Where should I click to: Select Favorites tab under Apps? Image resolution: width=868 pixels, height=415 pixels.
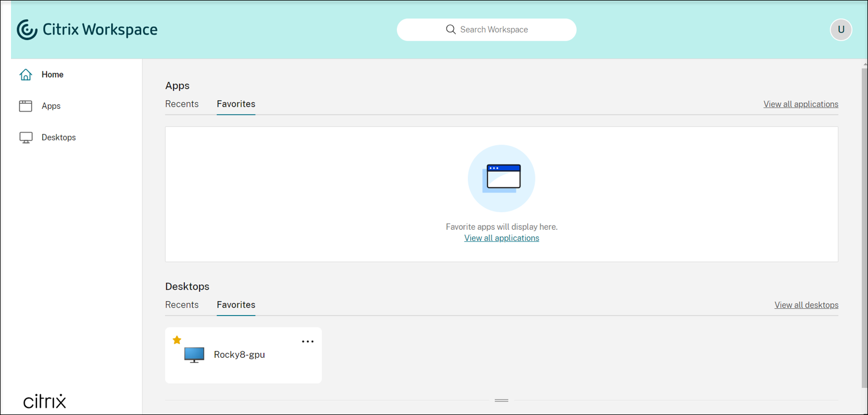pyautogui.click(x=236, y=104)
